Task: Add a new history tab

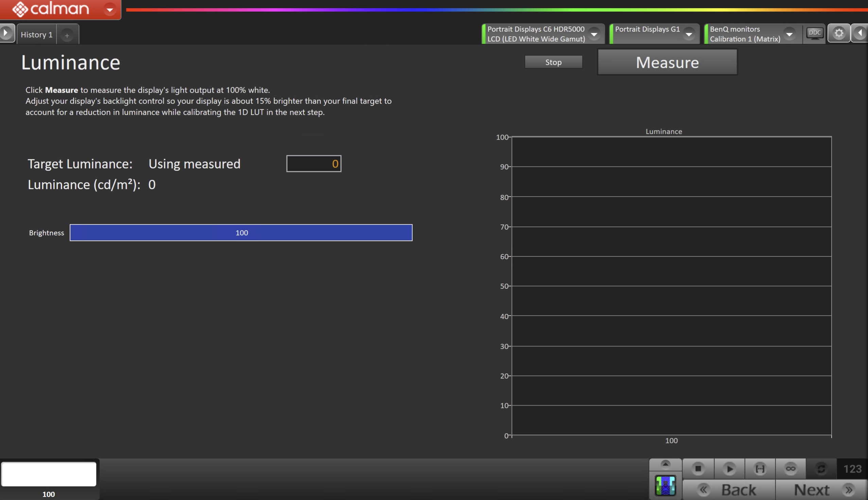Action: (x=67, y=35)
